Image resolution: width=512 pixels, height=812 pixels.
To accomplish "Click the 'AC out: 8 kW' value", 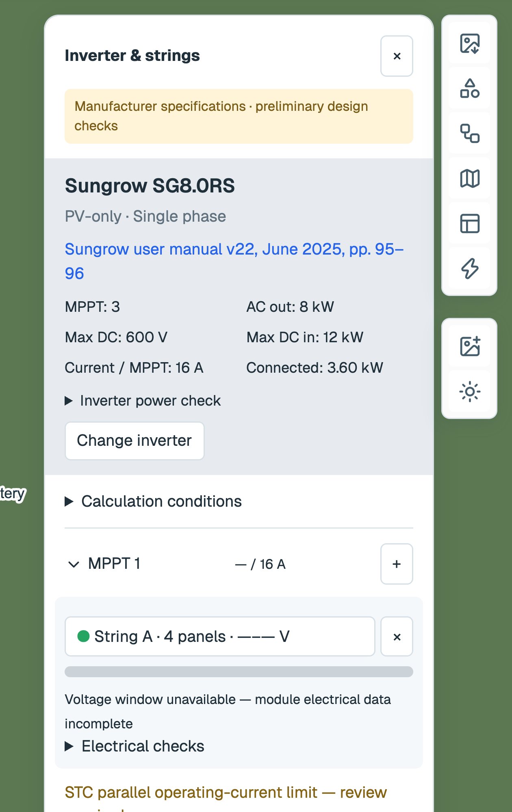I will pyautogui.click(x=290, y=307).
